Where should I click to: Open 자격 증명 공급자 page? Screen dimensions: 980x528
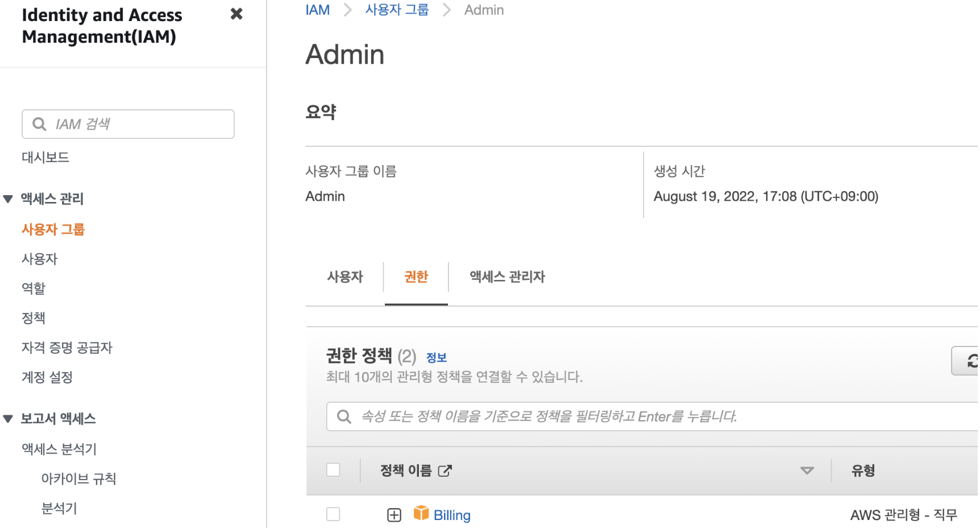pyautogui.click(x=67, y=348)
